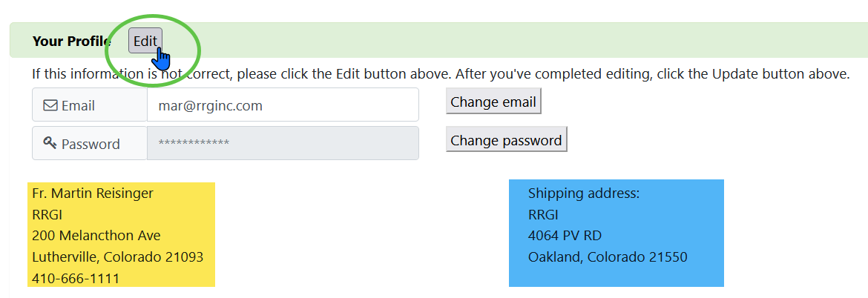
Task: Click the 200 Melancthon Ave address line
Action: [x=96, y=236]
